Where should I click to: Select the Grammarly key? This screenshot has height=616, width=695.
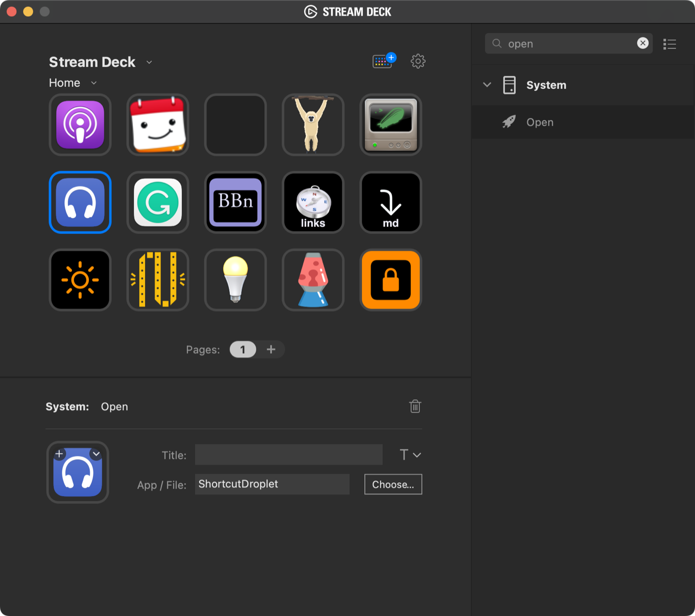click(157, 202)
